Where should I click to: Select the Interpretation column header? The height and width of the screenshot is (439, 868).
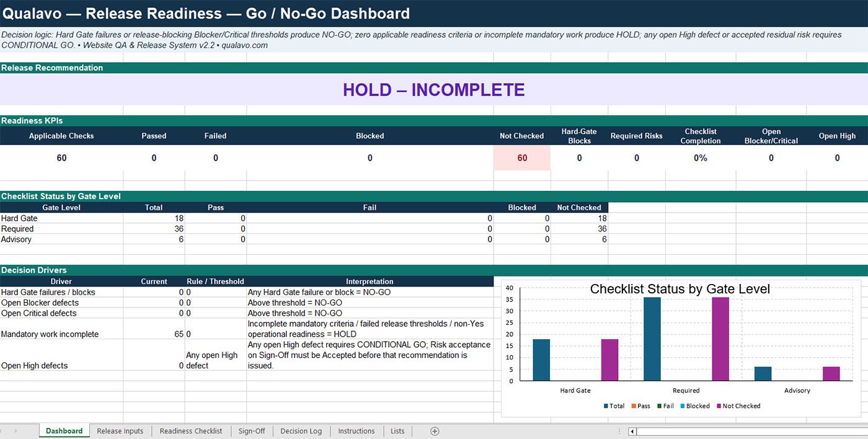click(370, 282)
